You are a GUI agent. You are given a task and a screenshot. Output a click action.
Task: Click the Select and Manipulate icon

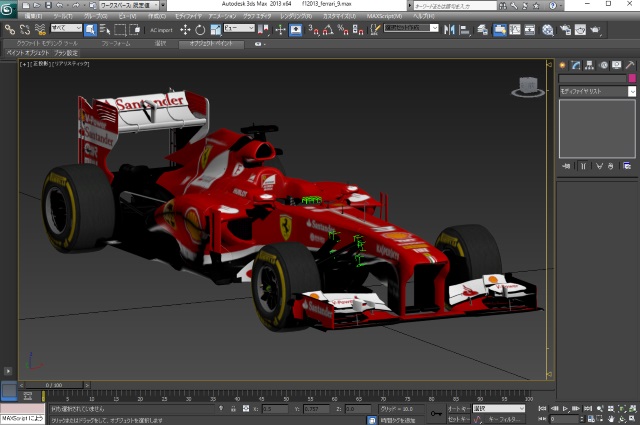pos(280,30)
